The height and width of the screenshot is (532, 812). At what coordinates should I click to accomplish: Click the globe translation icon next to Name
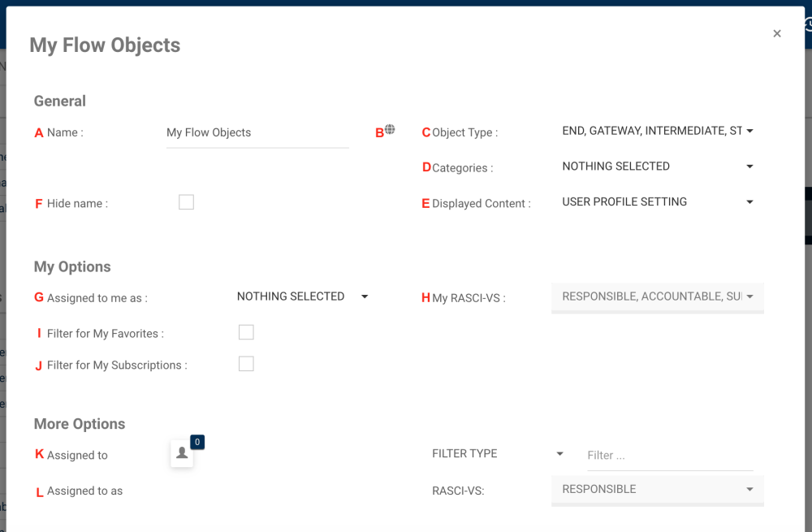391,130
